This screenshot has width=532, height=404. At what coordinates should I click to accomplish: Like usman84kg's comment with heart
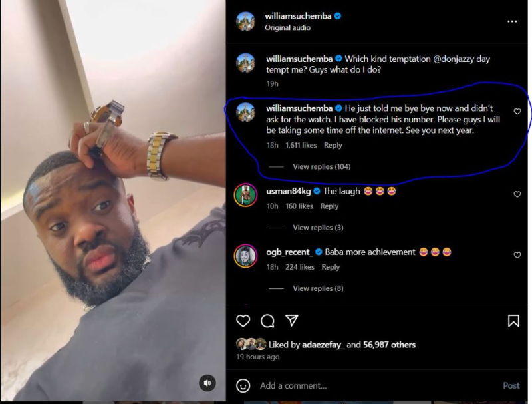point(517,194)
